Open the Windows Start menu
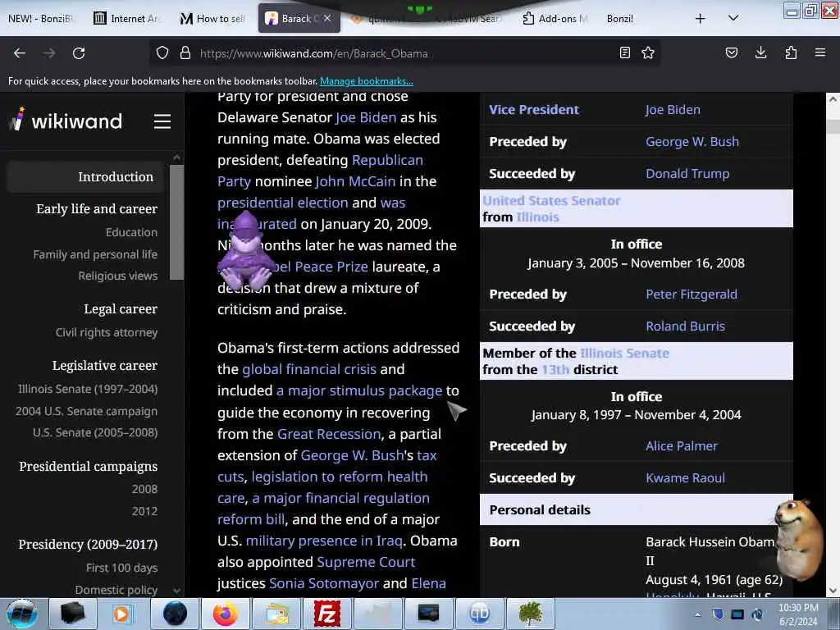The width and height of the screenshot is (840, 630). tap(22, 614)
